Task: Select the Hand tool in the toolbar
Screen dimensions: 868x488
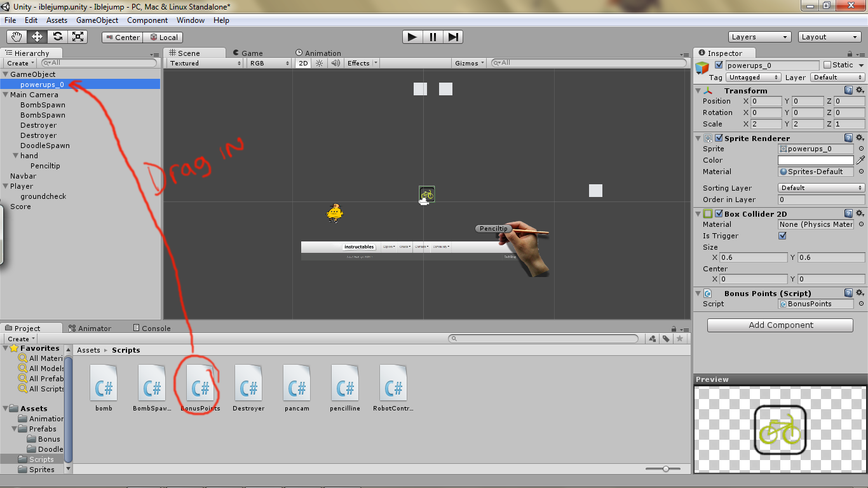Action: [x=17, y=37]
